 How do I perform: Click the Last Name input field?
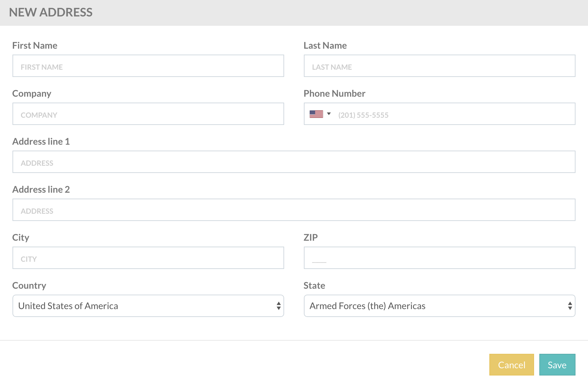point(439,66)
